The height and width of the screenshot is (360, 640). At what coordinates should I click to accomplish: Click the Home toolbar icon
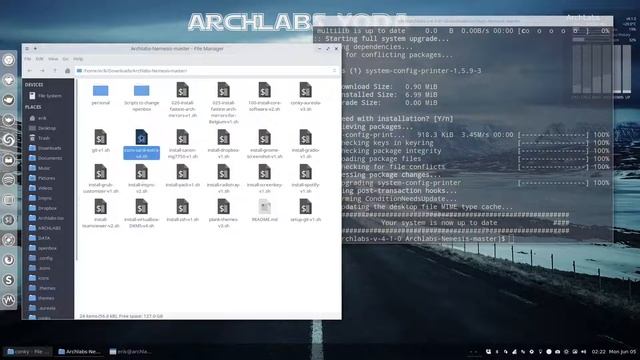point(67,71)
